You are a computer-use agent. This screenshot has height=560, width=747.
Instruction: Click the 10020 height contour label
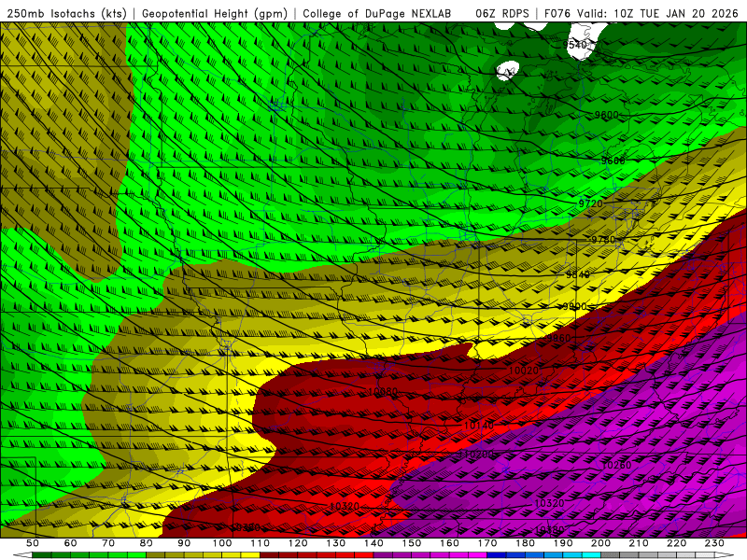pyautogui.click(x=524, y=370)
